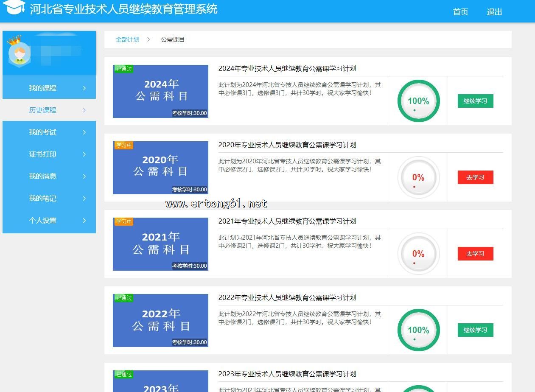Open 证书打印 in the sidebar
535x392 pixels.
tap(42, 154)
